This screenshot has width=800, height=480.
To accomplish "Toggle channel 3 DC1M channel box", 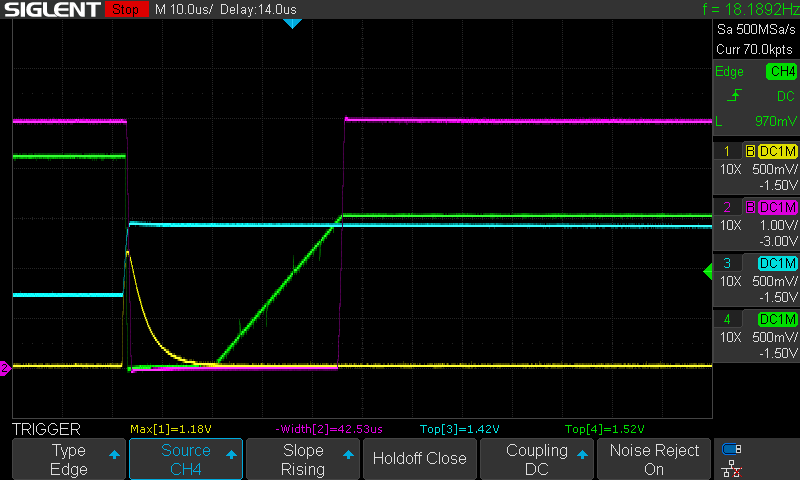I will click(779, 263).
